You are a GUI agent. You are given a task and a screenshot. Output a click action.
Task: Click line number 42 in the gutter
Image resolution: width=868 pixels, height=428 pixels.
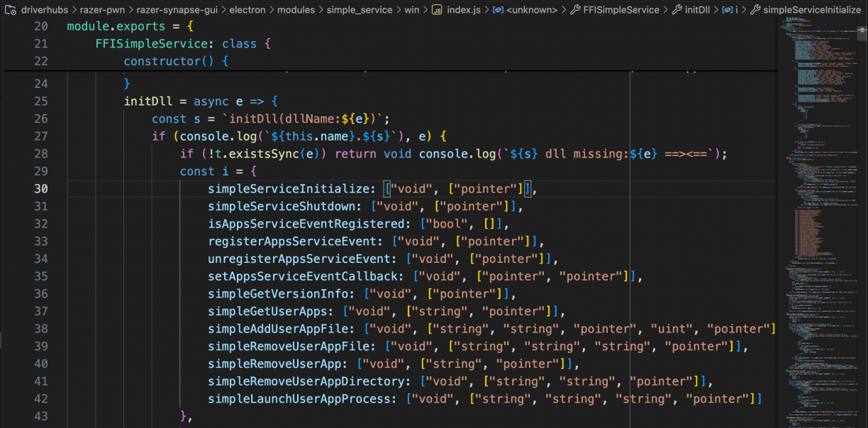pos(41,398)
